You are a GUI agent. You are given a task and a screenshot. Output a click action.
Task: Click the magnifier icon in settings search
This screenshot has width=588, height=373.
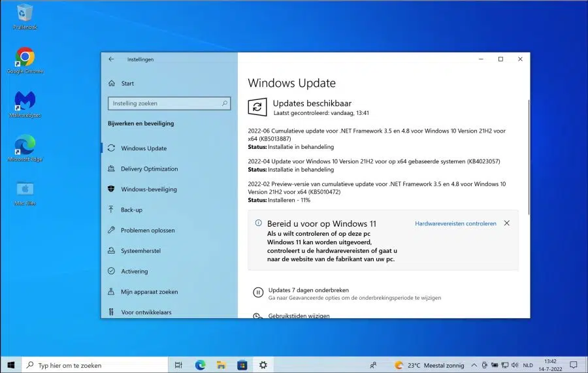tap(225, 103)
